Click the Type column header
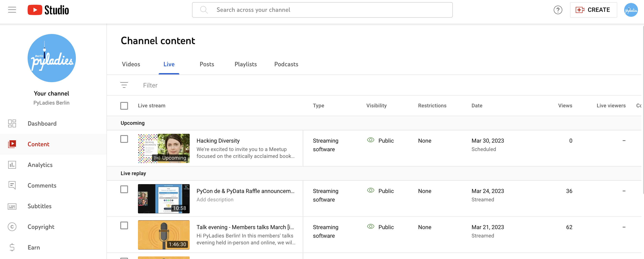644x259 pixels. [318, 106]
